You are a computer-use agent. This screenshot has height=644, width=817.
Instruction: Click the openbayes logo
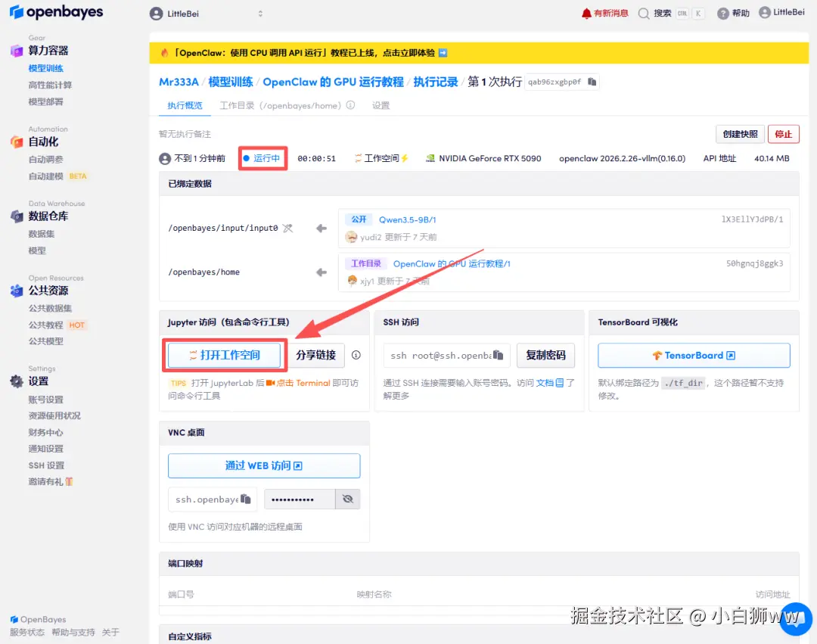(x=56, y=12)
